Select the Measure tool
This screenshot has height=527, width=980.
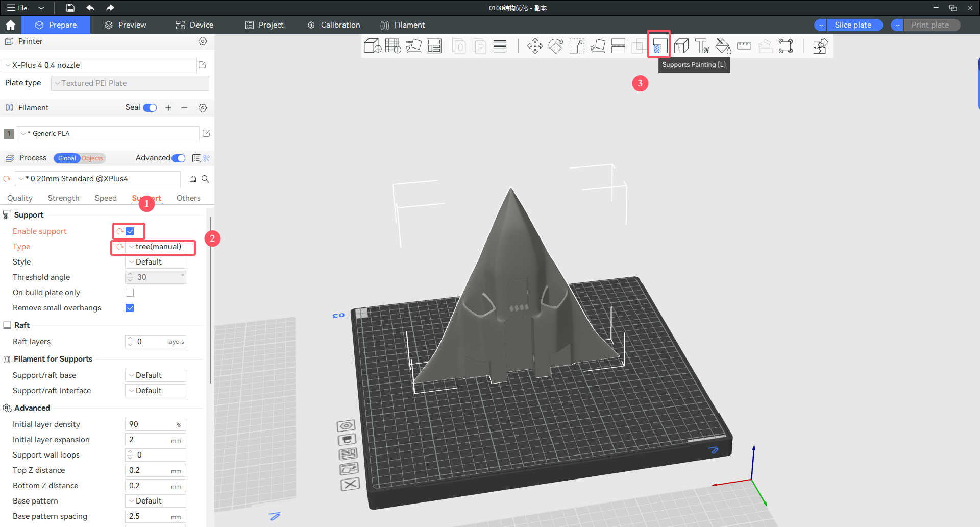[x=744, y=46]
